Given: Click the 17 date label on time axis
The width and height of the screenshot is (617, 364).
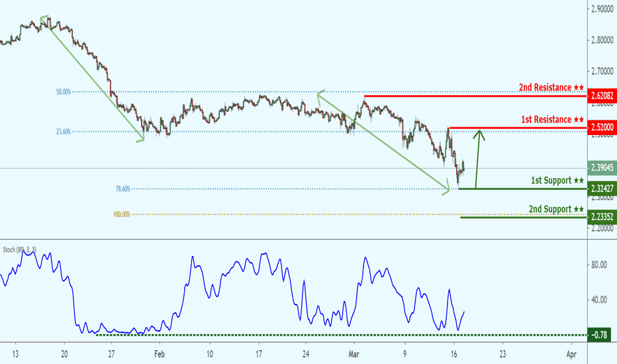Looking at the screenshot, I should 259,354.
